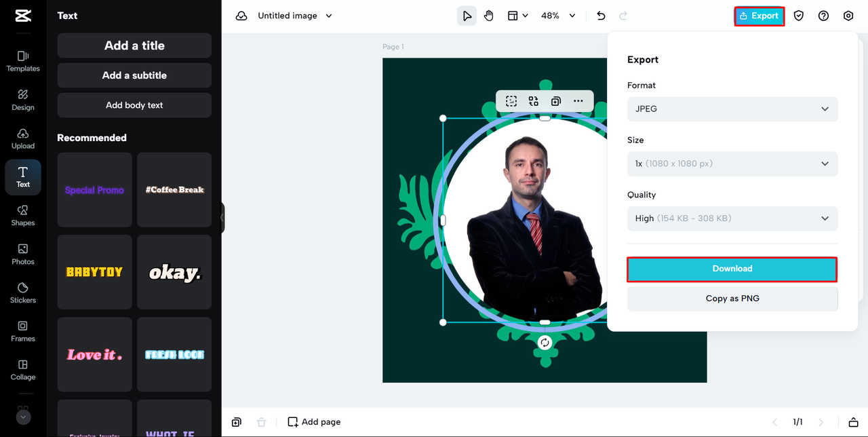Viewport: 868px width, 437px height.
Task: Choose the #Coffee Break text style
Action: [174, 190]
